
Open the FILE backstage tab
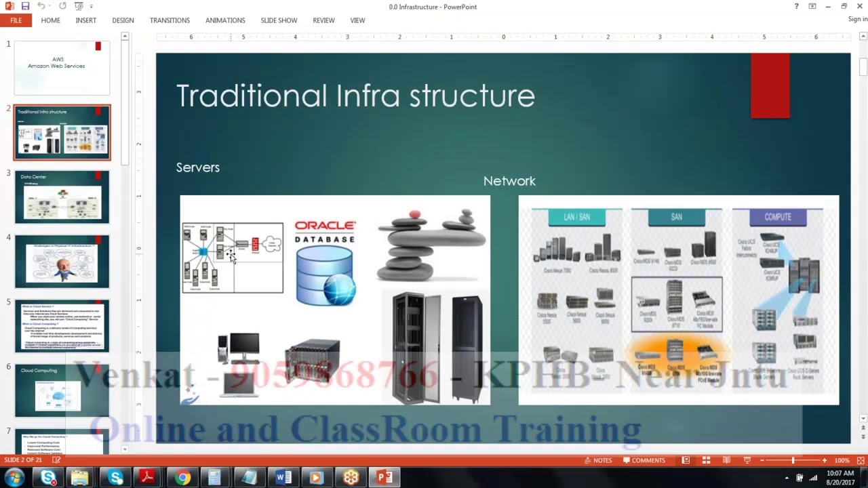16,20
